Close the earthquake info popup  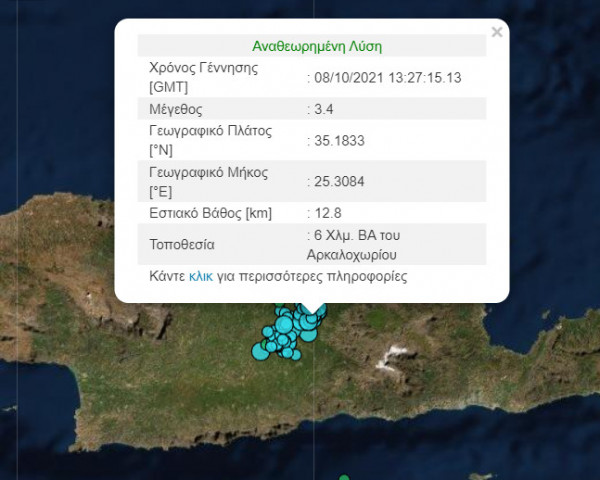pos(497,32)
